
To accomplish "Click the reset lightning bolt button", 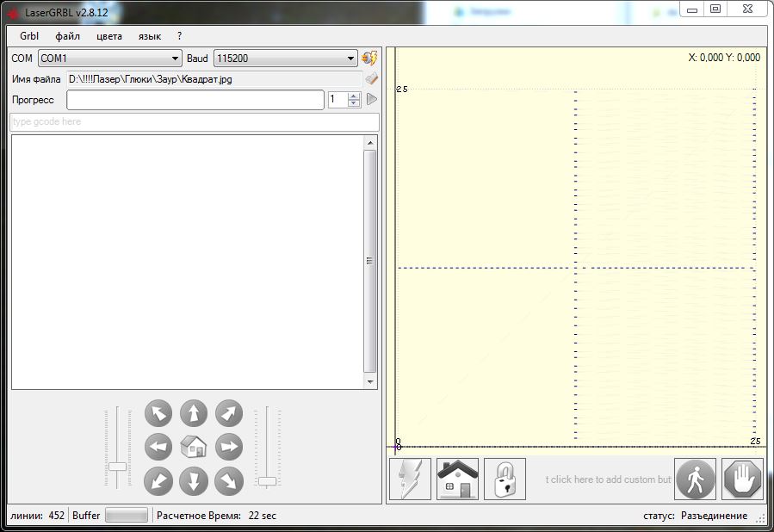I will (410, 479).
